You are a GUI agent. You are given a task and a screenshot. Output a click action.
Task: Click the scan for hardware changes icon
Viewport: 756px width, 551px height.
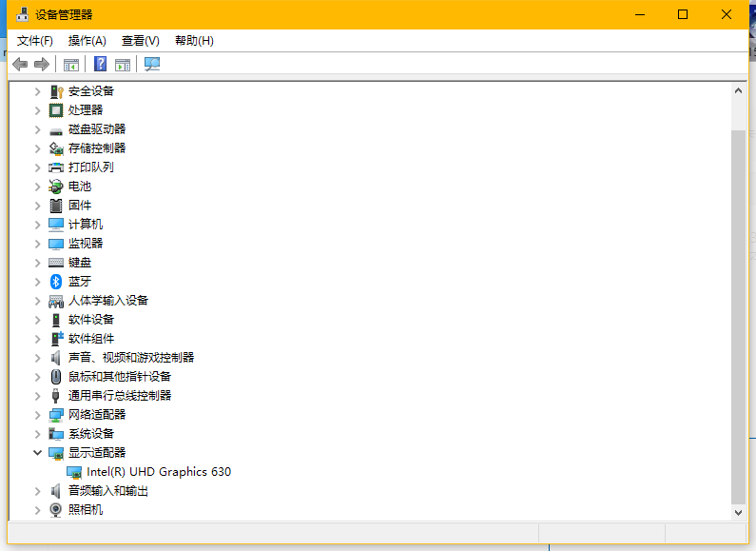coord(152,64)
